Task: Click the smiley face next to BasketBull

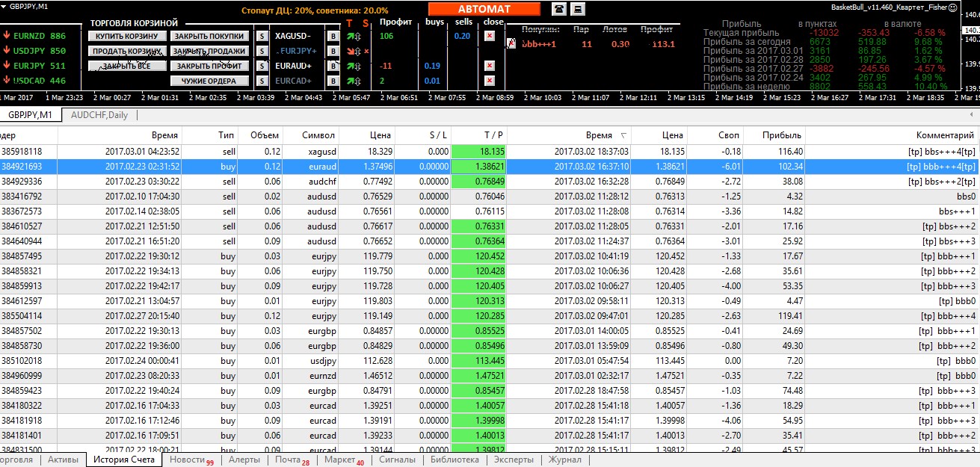Action: 952,7
